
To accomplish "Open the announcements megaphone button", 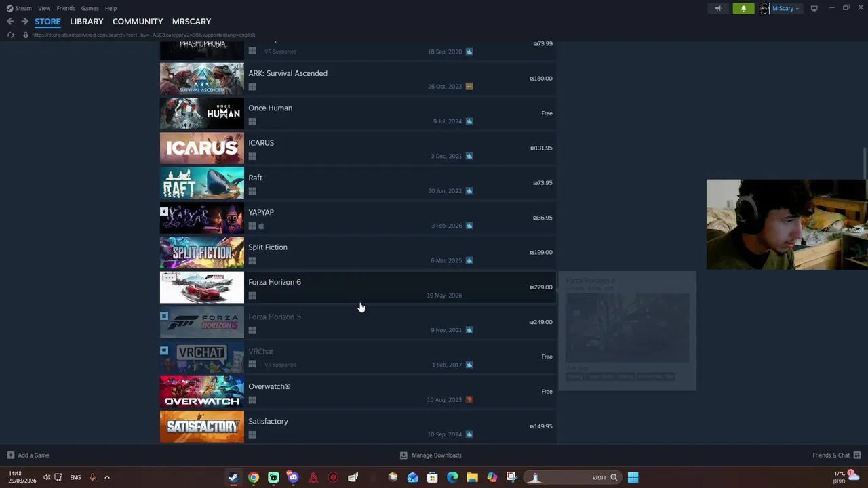I will point(718,8).
